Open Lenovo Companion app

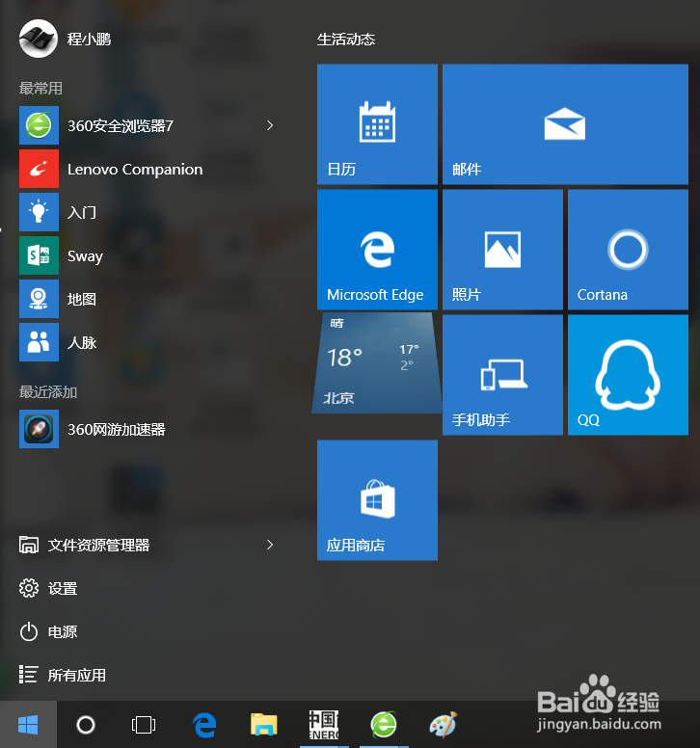click(148, 169)
